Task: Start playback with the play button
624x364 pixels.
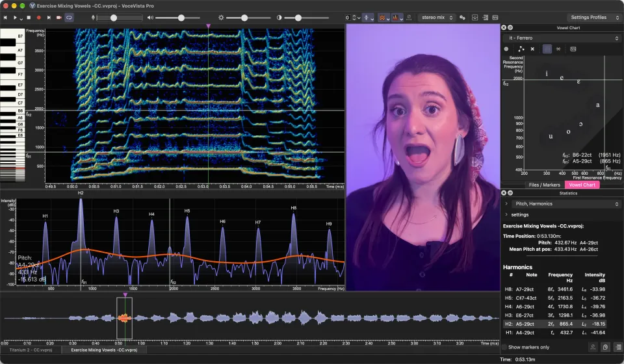Action: 15,18
